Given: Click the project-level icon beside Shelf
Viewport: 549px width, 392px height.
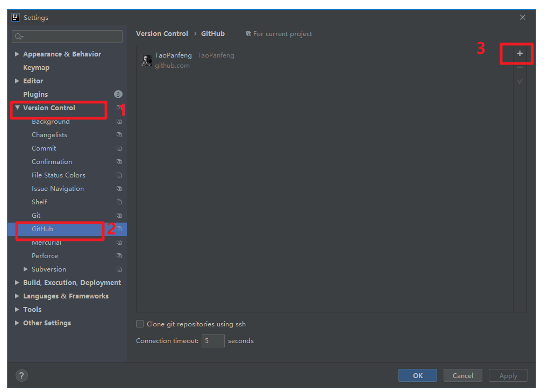Looking at the screenshot, I should (x=119, y=202).
